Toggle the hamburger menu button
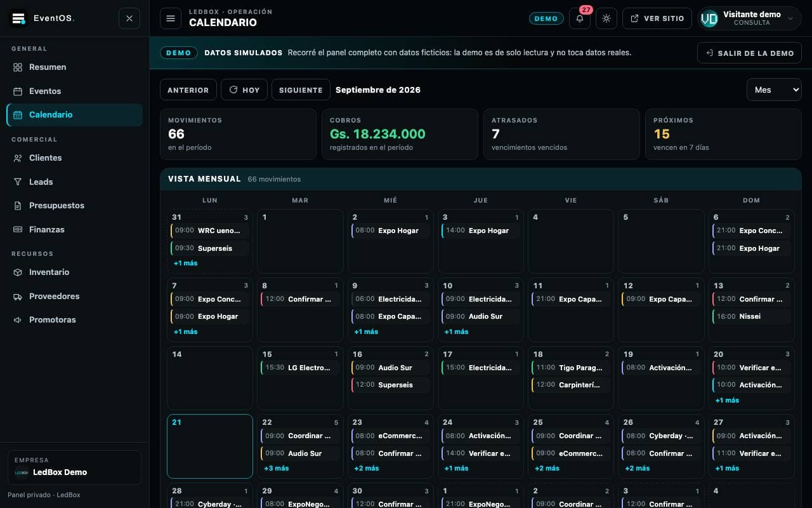The height and width of the screenshot is (508, 812). (170, 18)
